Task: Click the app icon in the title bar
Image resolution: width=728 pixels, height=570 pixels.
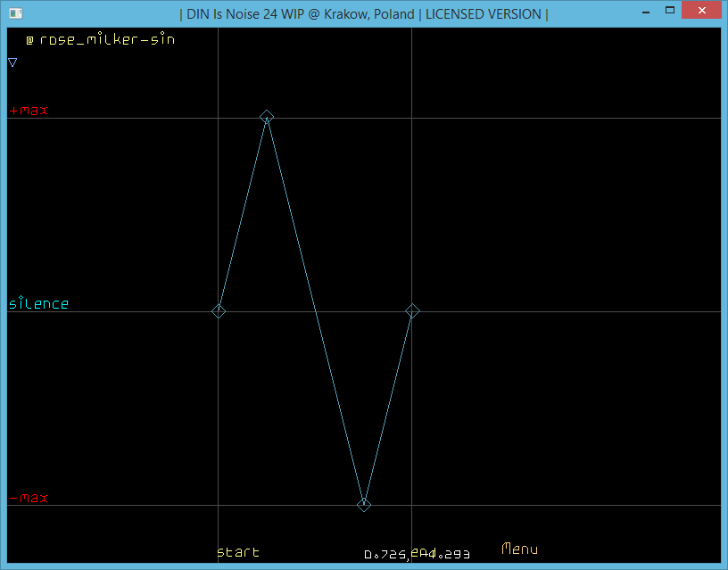Action: click(x=15, y=13)
